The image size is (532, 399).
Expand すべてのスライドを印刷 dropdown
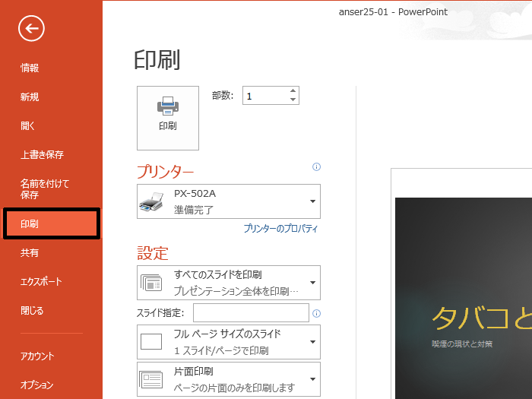click(228, 283)
